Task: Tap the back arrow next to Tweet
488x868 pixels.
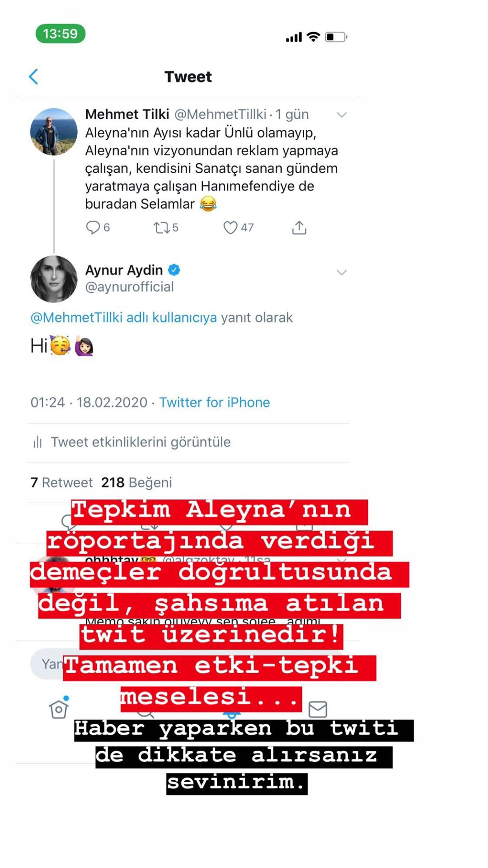Action: click(33, 77)
